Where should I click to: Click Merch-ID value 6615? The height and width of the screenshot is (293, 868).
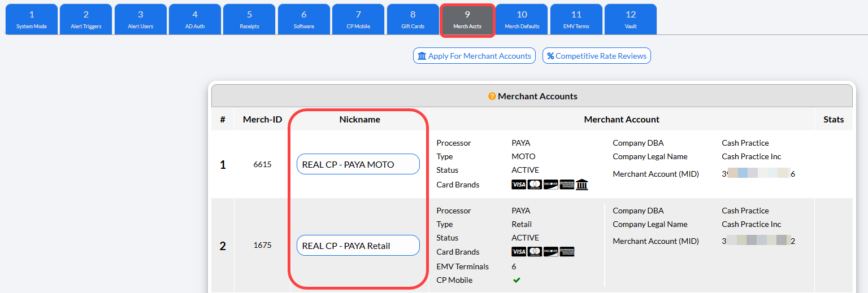[x=262, y=164]
